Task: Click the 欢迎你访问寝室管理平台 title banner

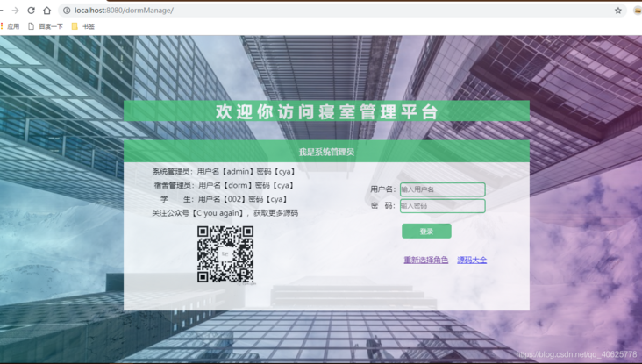Action: pyautogui.click(x=326, y=111)
